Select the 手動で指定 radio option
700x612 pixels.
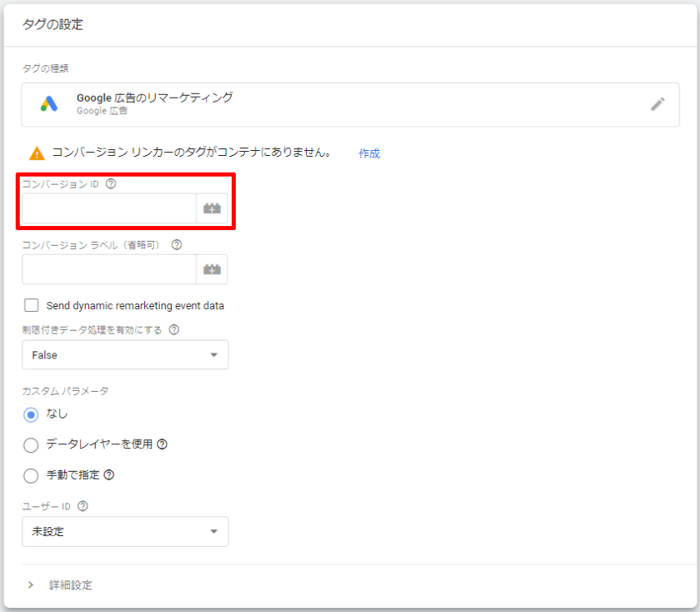point(31,476)
